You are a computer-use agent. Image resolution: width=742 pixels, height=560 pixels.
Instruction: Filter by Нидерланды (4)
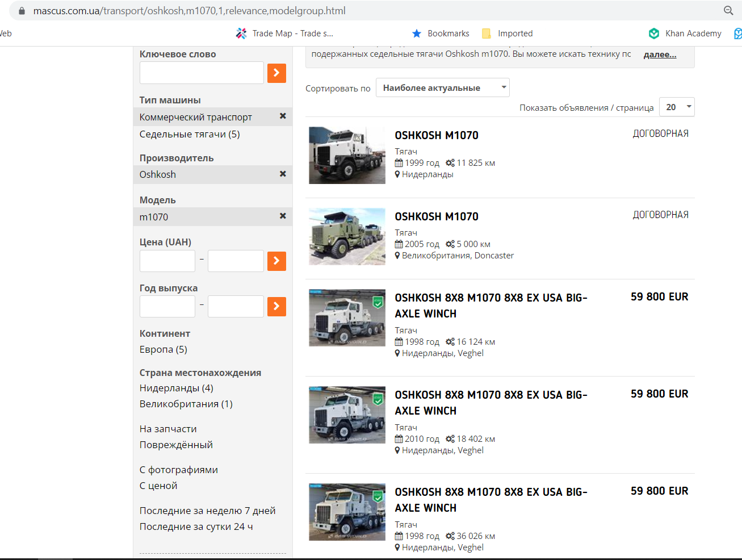pos(177,388)
